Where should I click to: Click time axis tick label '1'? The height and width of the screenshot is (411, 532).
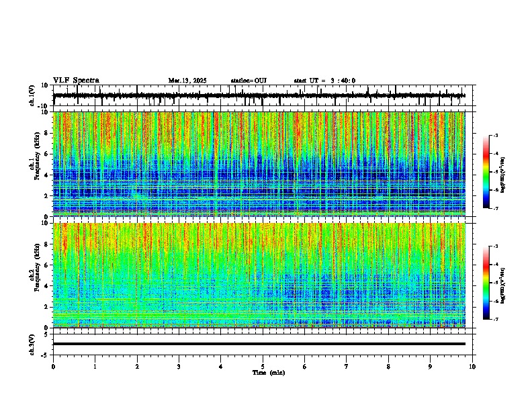tap(95, 367)
